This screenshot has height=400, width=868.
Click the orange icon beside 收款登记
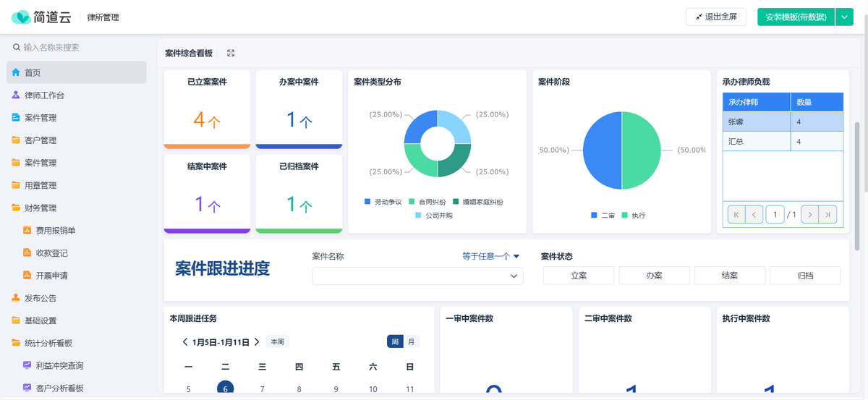pyautogui.click(x=27, y=252)
